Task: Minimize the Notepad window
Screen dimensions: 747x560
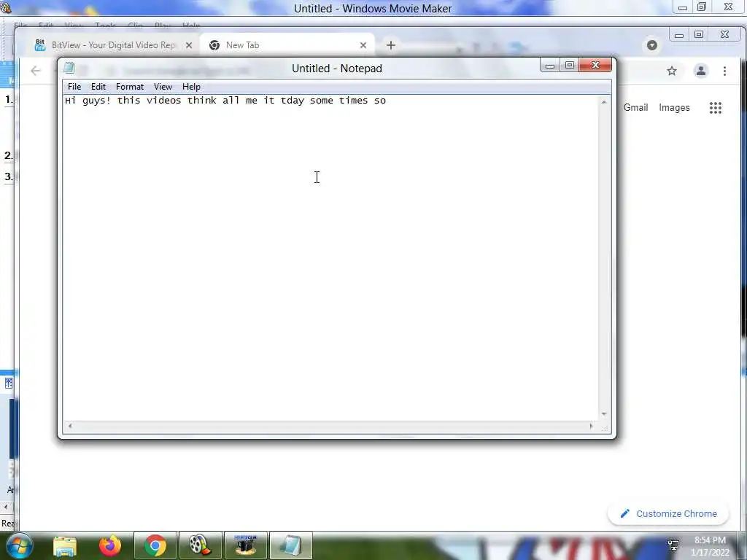Action: point(550,65)
